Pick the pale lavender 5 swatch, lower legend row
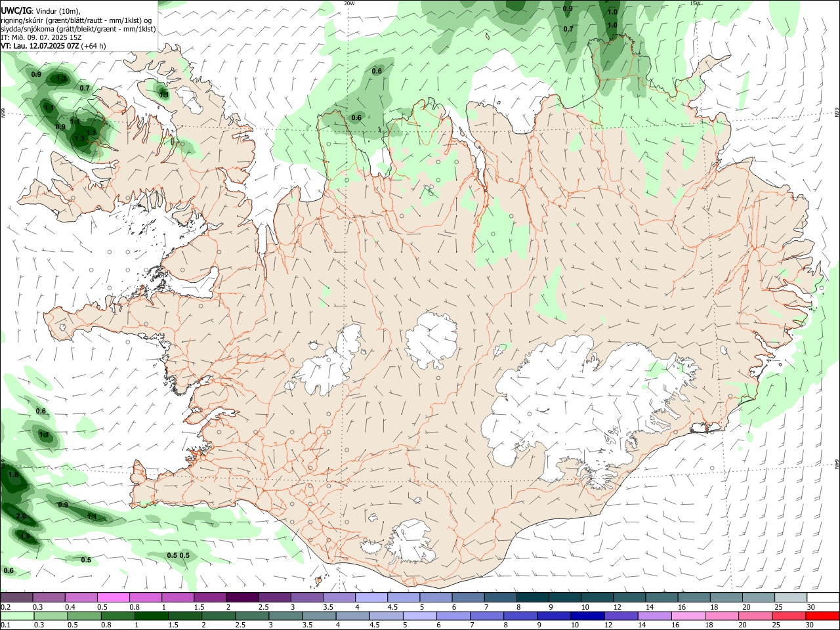This screenshot has width=840, height=630. click(420, 616)
